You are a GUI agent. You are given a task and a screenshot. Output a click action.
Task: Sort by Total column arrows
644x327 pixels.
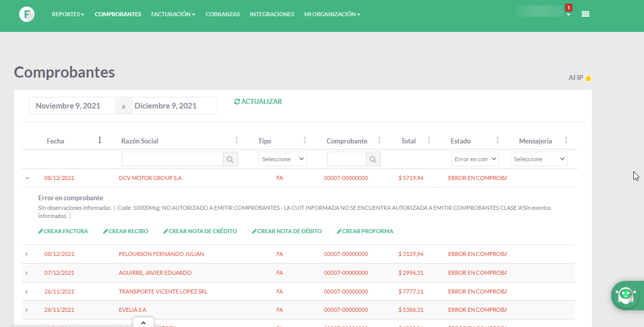[x=429, y=140]
